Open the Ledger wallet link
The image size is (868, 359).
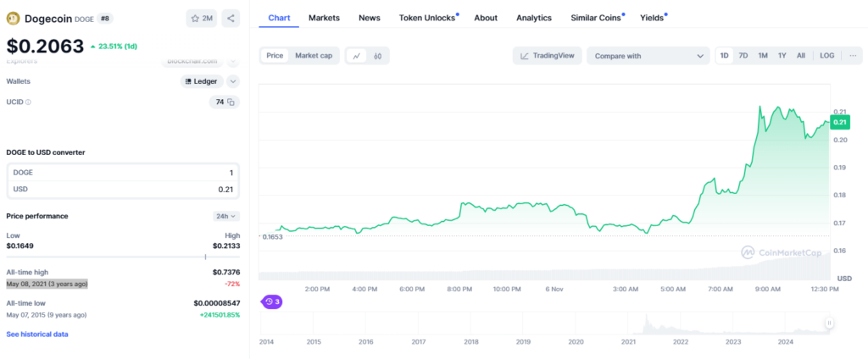pos(202,81)
